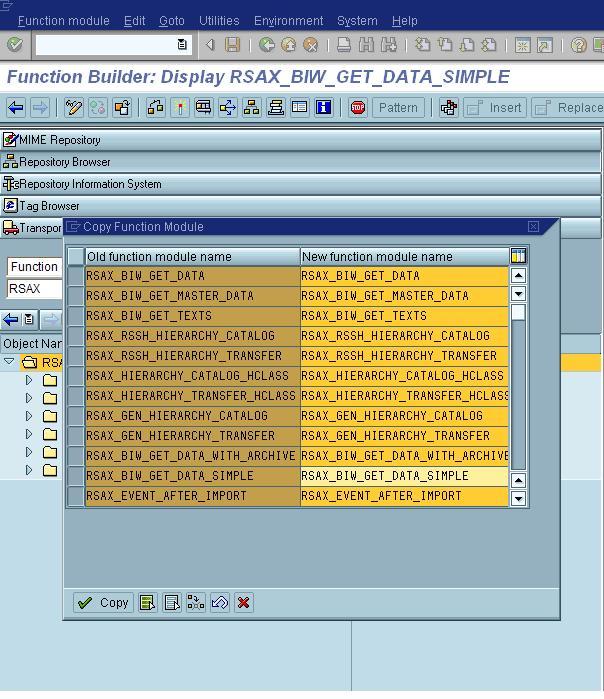Click the blue information icon in toolbar
The width and height of the screenshot is (604, 699).
(x=324, y=107)
